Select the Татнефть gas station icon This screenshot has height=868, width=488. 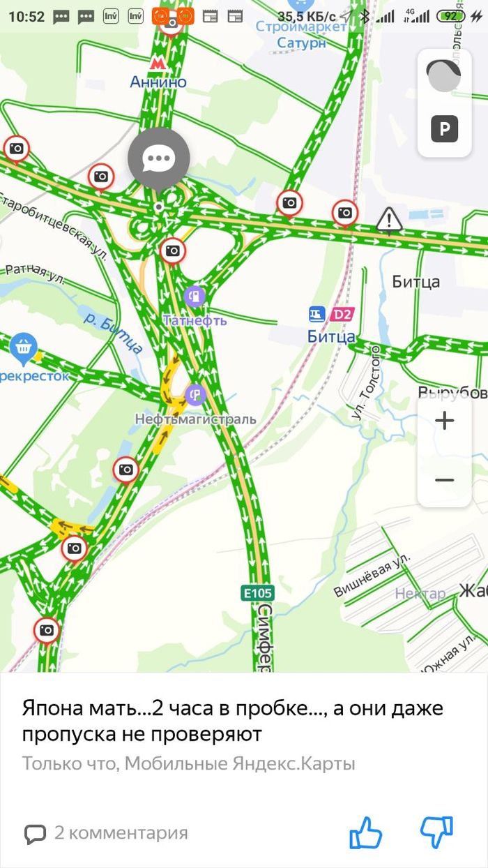[196, 297]
